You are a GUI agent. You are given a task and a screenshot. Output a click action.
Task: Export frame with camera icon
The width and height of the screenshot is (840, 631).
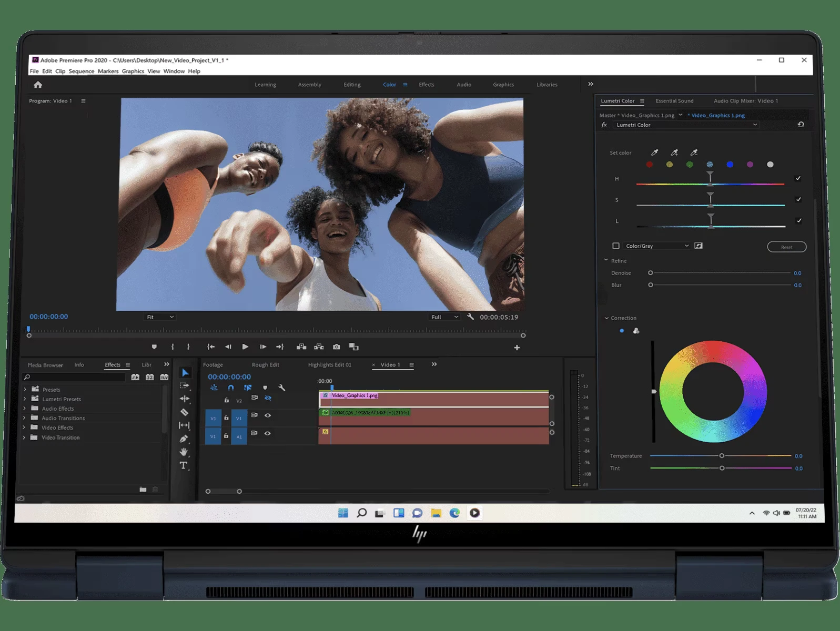(x=337, y=347)
